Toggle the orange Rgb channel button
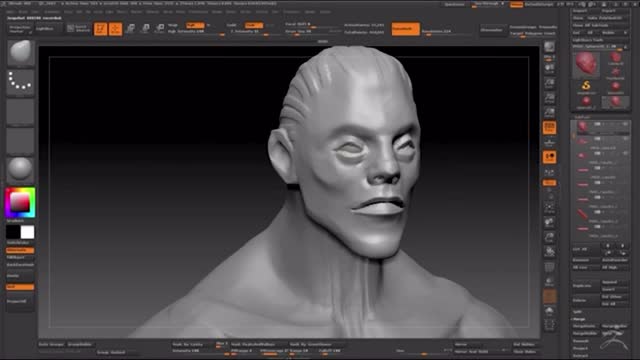The width and height of the screenshot is (640, 360). [x=195, y=25]
